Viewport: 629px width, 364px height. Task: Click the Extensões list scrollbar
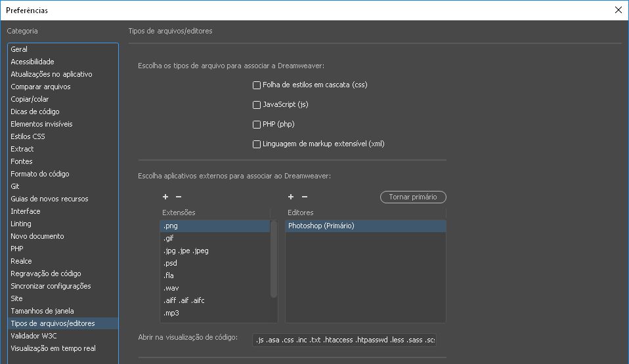(274, 259)
